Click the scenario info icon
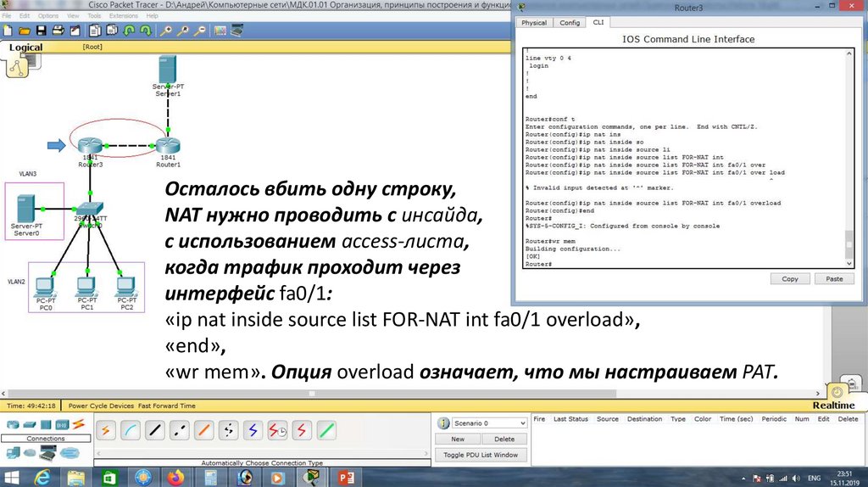The width and height of the screenshot is (868, 487). [443, 423]
